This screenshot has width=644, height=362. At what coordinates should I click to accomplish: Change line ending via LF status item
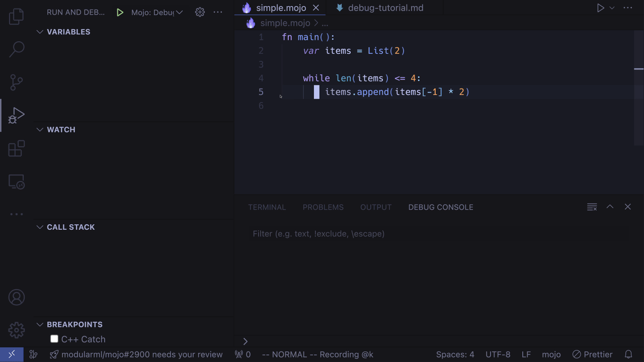(526, 354)
